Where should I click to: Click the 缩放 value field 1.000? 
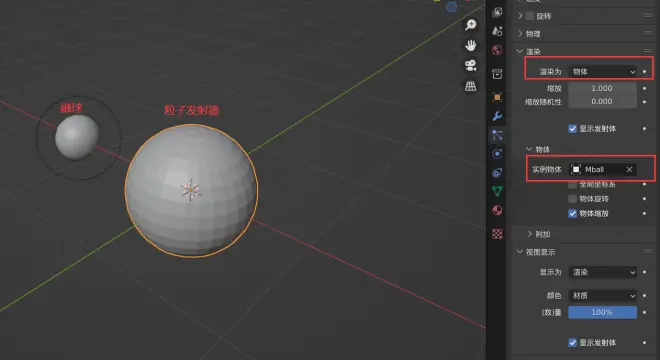(602, 88)
